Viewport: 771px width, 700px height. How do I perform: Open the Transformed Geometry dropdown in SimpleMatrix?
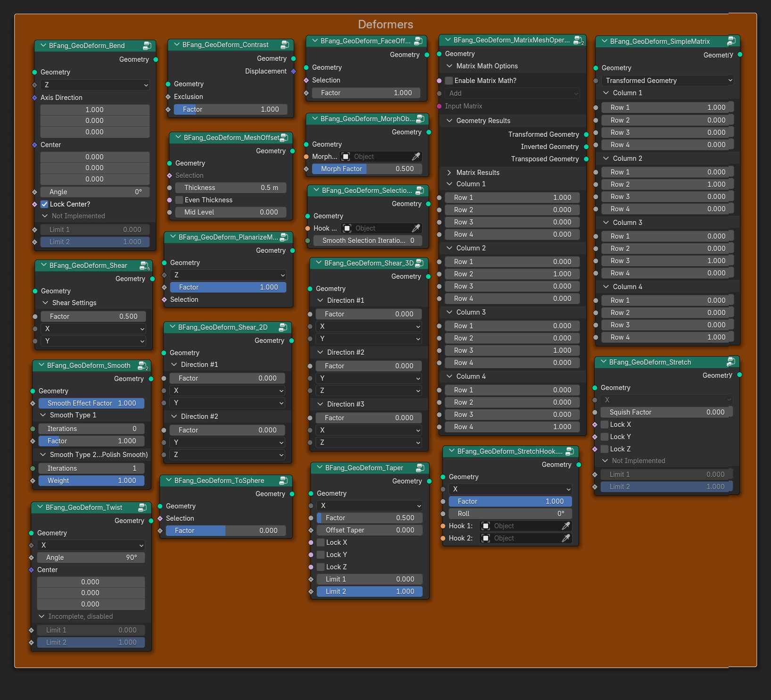click(x=667, y=81)
